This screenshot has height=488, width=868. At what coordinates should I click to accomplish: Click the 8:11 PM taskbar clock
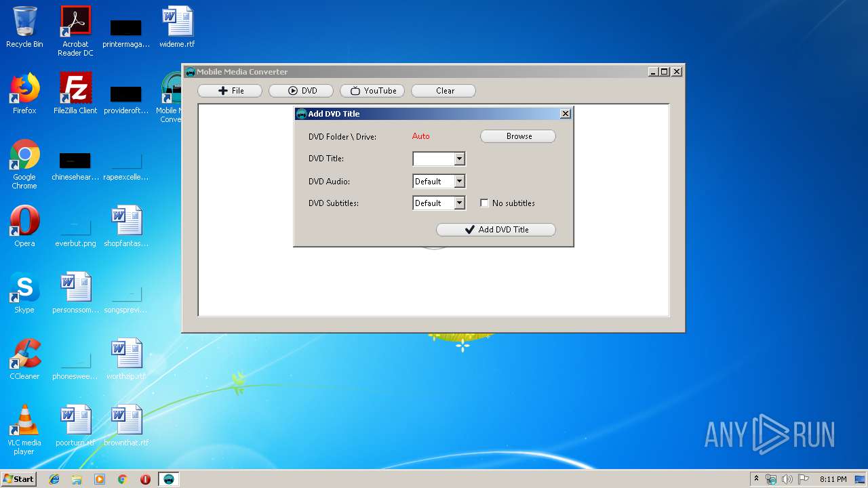[x=833, y=479]
